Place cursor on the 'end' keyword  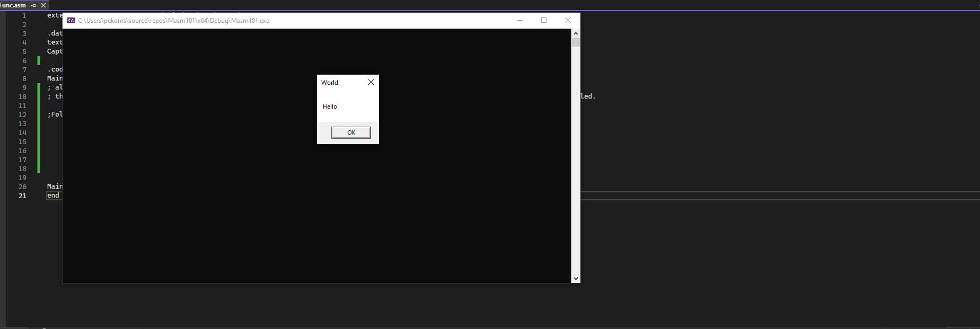53,195
